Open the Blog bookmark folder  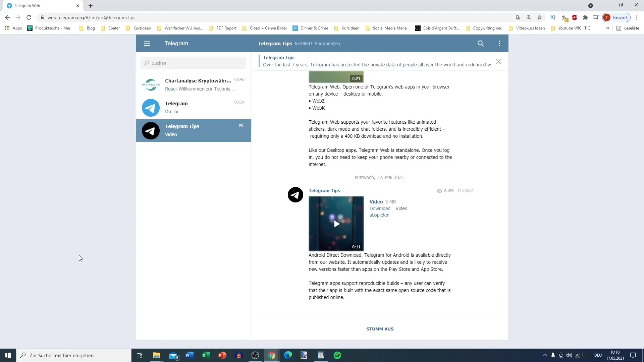point(87,28)
